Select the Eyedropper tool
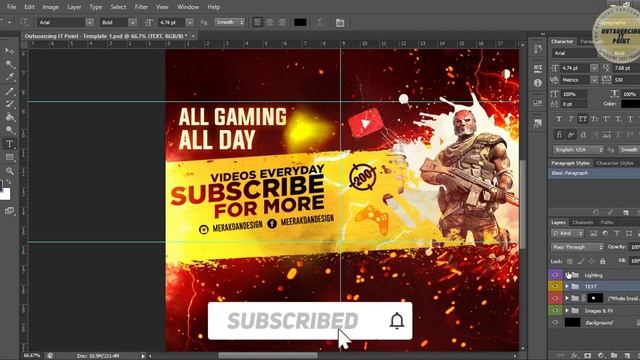Screen dimensions: 640x360 click(x=9, y=77)
